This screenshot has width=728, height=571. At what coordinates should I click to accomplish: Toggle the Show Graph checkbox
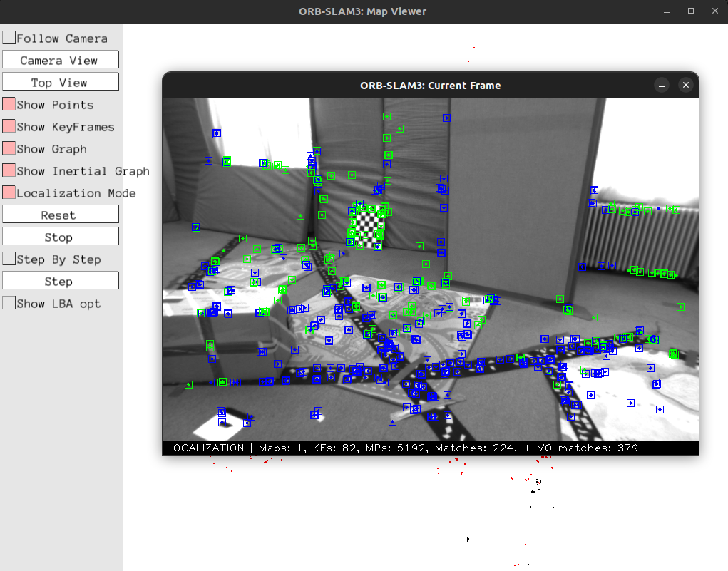click(x=9, y=148)
